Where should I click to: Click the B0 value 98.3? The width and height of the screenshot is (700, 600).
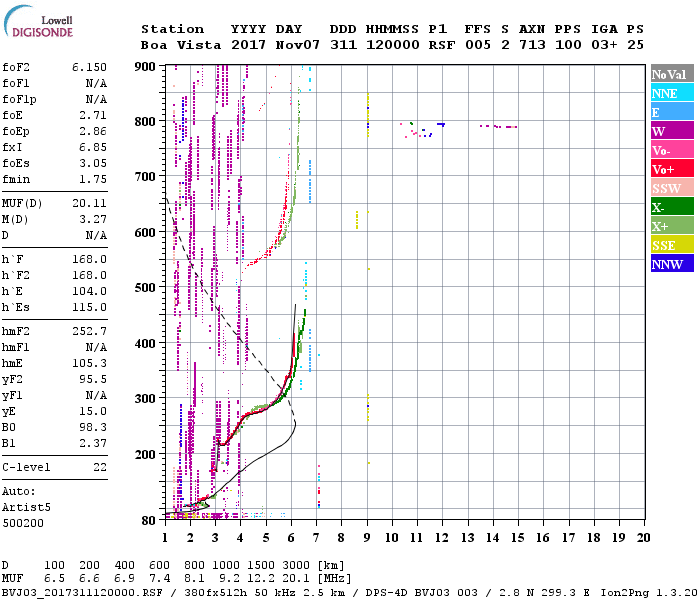(93, 427)
